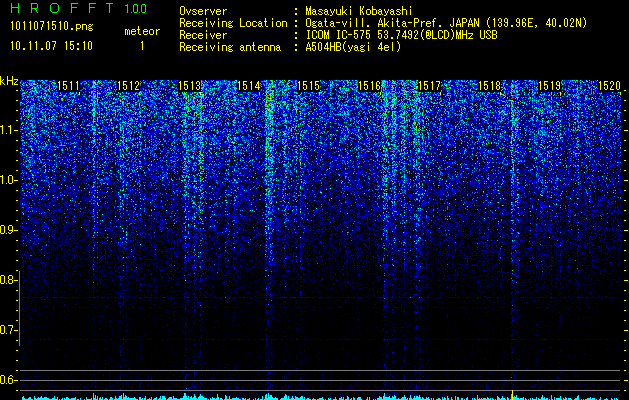Screen dimensions: 629x400
Task: Click the Receiving Location label
Action: point(233,23)
